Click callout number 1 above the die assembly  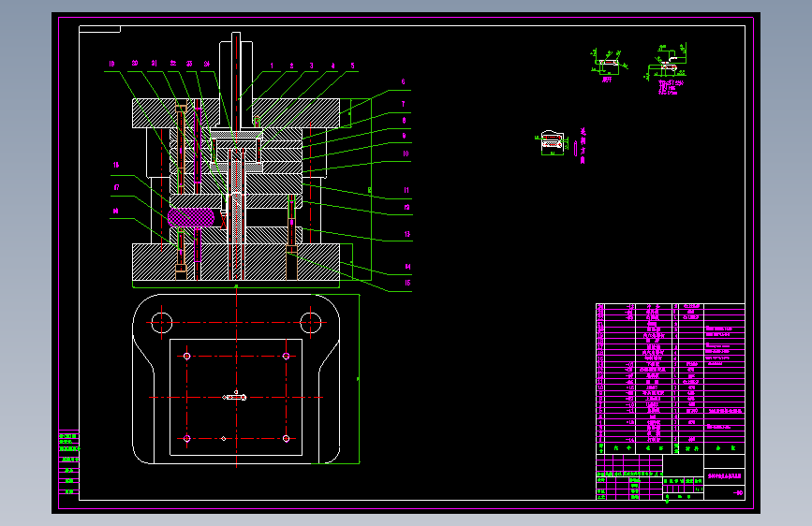point(272,66)
